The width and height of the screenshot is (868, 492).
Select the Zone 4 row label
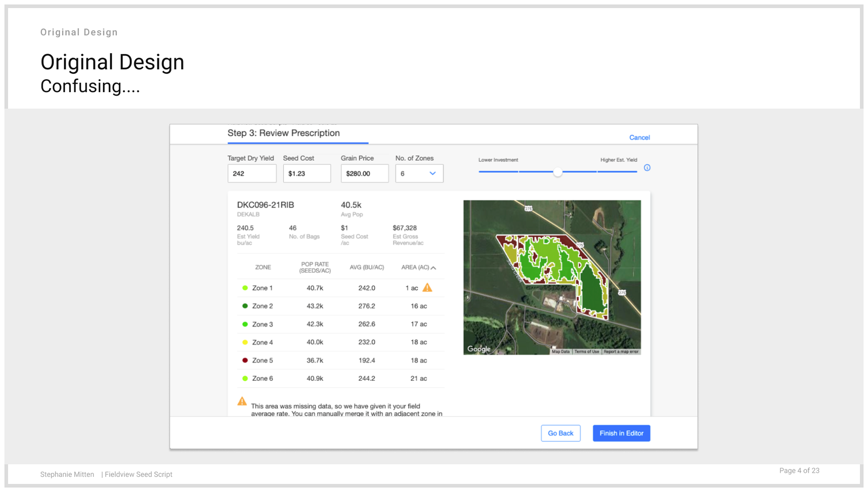pos(262,342)
